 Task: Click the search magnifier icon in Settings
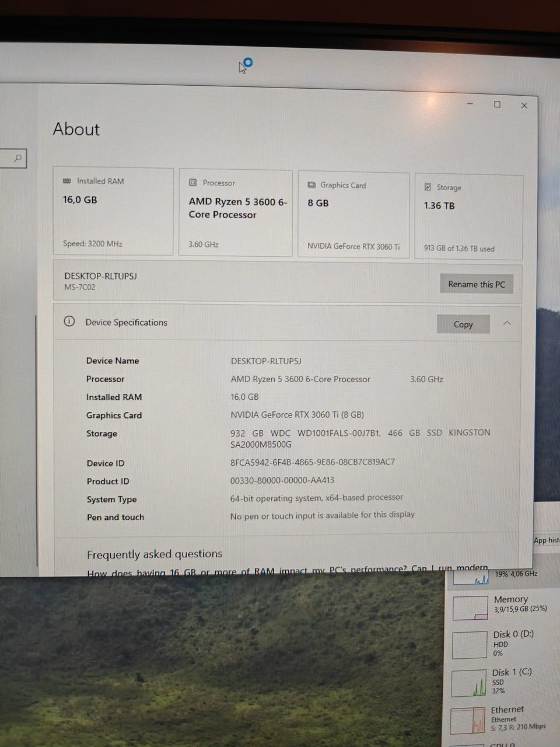click(x=18, y=158)
